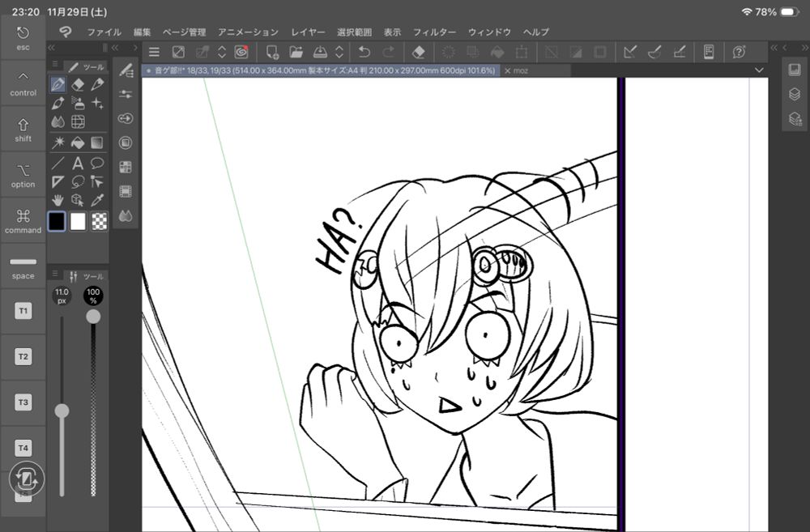The width and height of the screenshot is (810, 532).
Task: Close the moz canvas tab
Action: click(x=507, y=70)
